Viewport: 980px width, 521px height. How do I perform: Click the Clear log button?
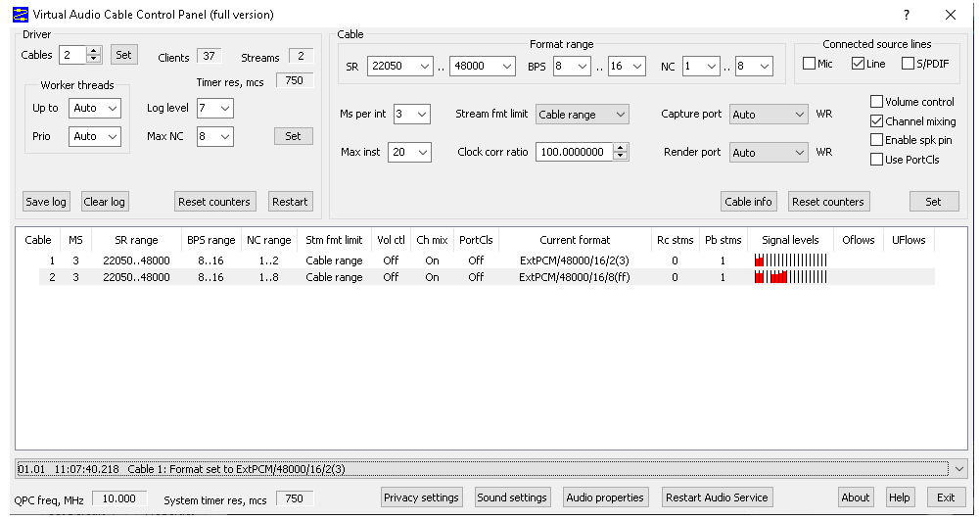pyautogui.click(x=105, y=202)
